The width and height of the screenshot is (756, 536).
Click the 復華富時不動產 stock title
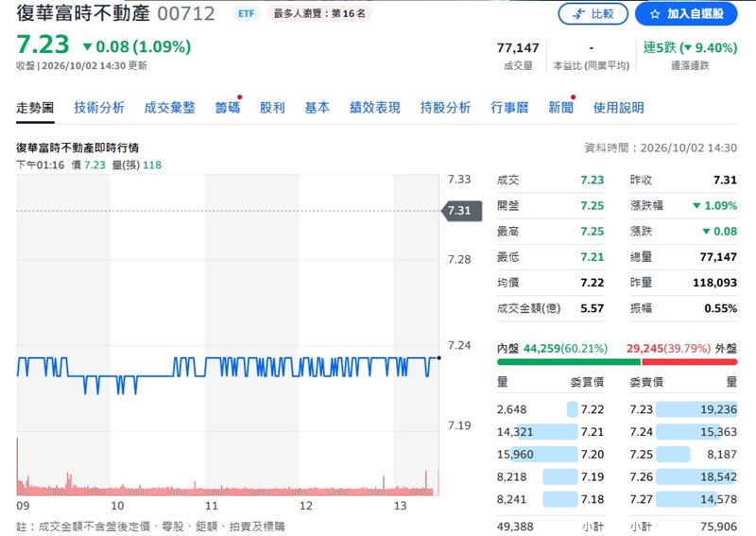click(83, 13)
